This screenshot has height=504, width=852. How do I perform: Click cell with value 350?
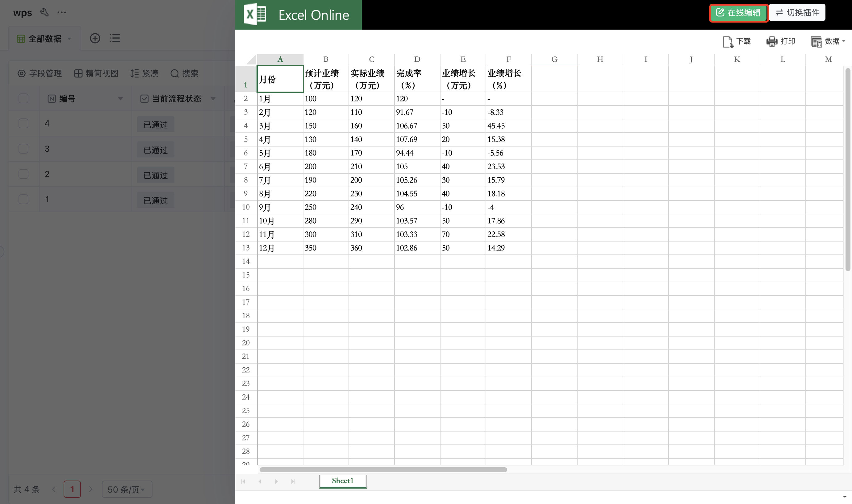326,248
